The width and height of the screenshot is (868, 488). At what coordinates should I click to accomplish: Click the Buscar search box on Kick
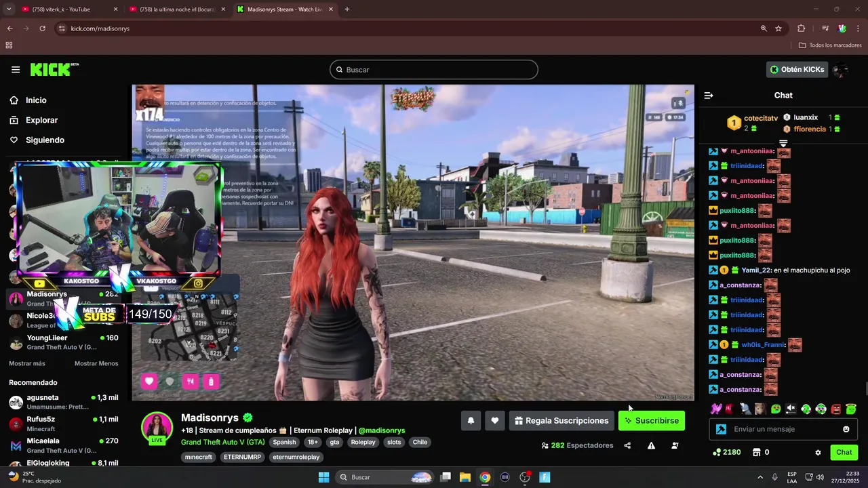[434, 70]
